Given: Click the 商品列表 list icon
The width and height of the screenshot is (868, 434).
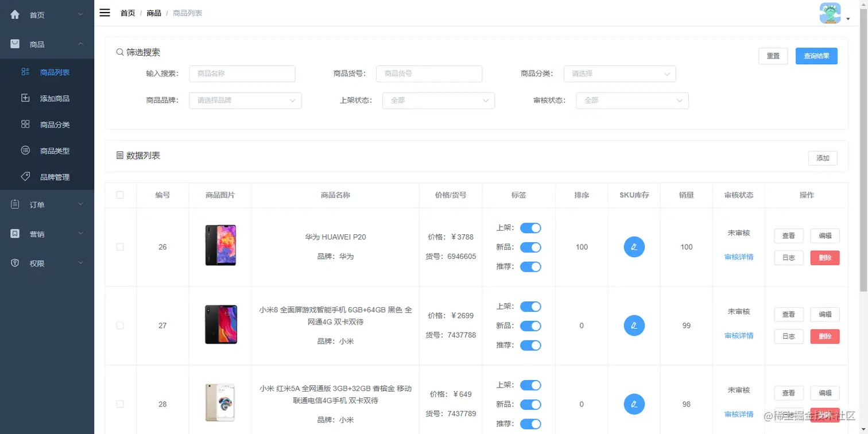Looking at the screenshot, I should click(x=25, y=72).
